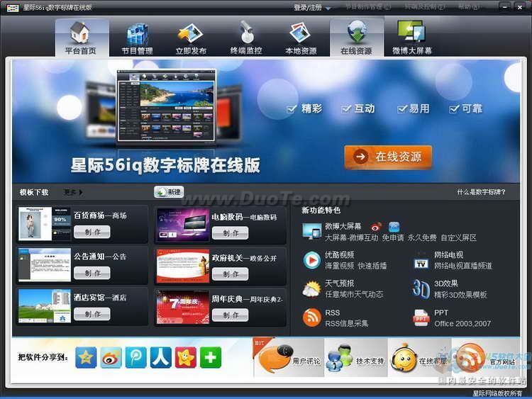532x399 pixels.
Task: Click 制作 for 周年庆典 template
Action: 230,315
